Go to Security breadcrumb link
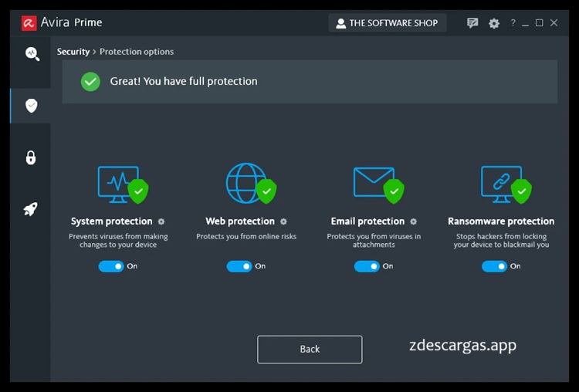 [73, 52]
